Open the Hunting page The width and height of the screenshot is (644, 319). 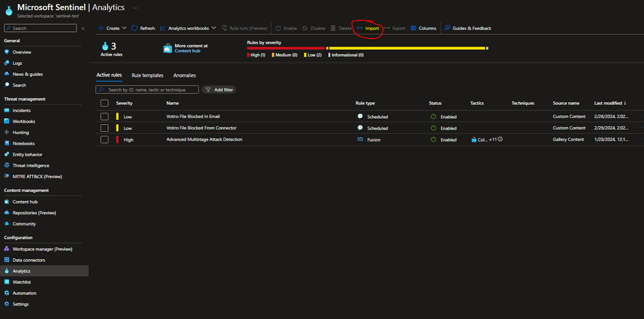[21, 133]
